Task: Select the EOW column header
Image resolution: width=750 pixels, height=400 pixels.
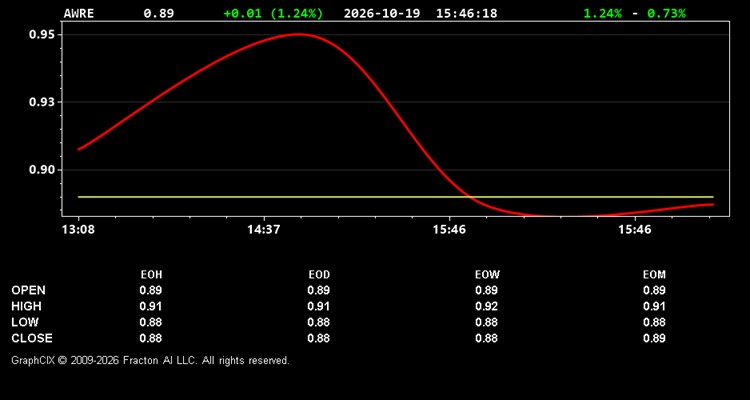Action: click(487, 275)
